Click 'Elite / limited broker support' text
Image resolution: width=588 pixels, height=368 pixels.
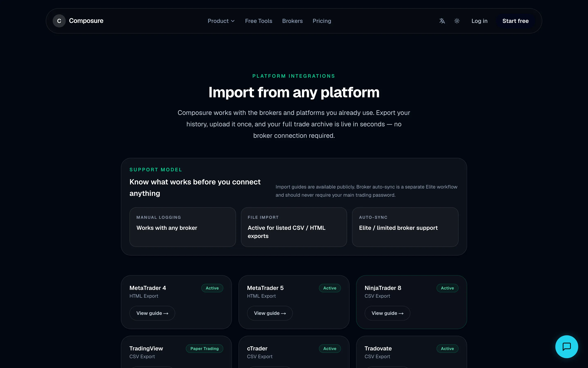coord(398,228)
